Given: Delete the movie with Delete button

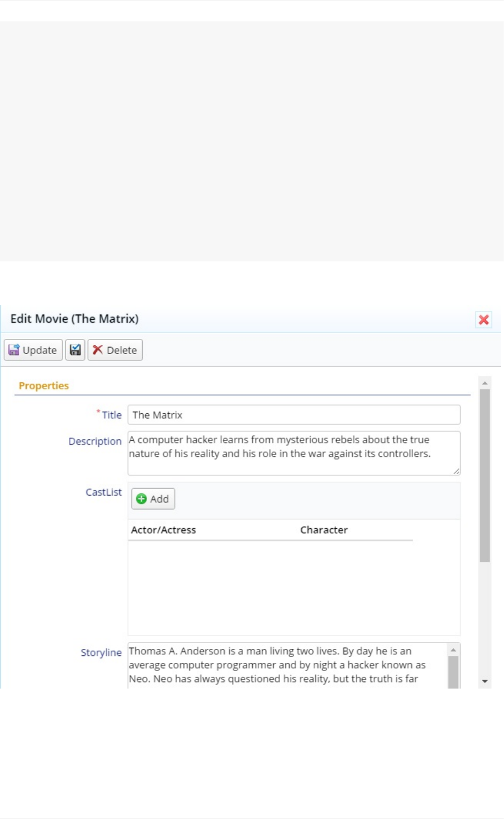Looking at the screenshot, I should [x=115, y=350].
